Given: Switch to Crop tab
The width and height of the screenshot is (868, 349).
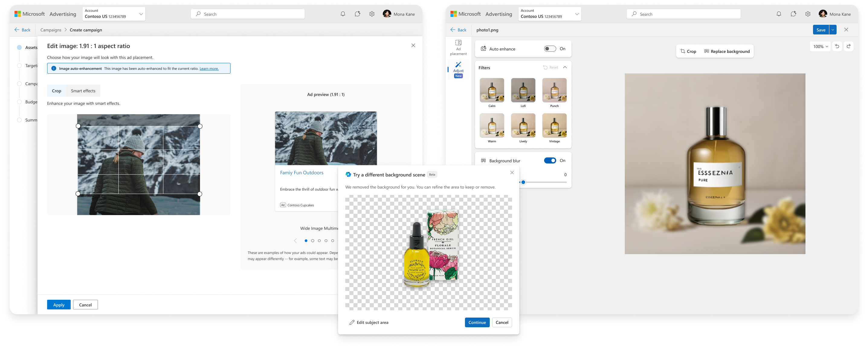Looking at the screenshot, I should point(56,91).
